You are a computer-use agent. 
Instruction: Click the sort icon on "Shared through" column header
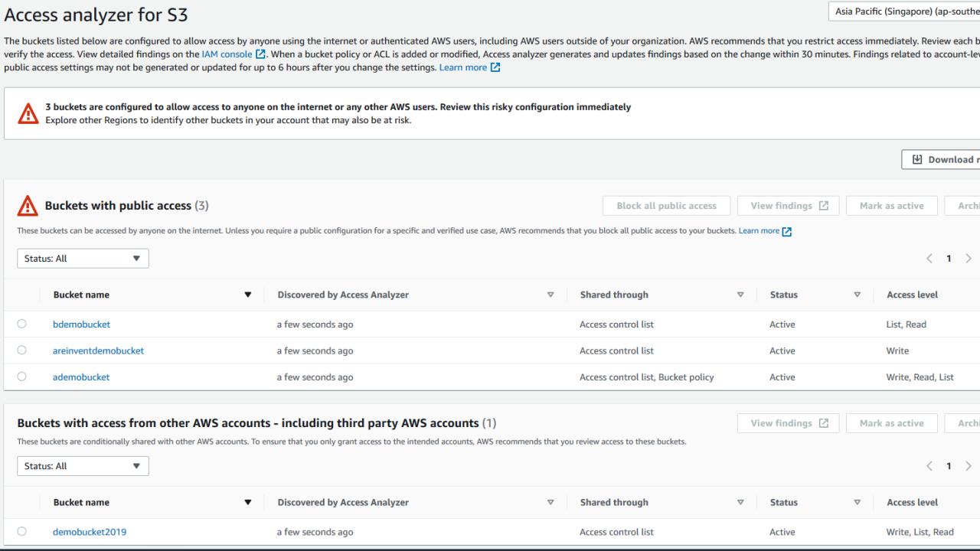pyautogui.click(x=740, y=295)
